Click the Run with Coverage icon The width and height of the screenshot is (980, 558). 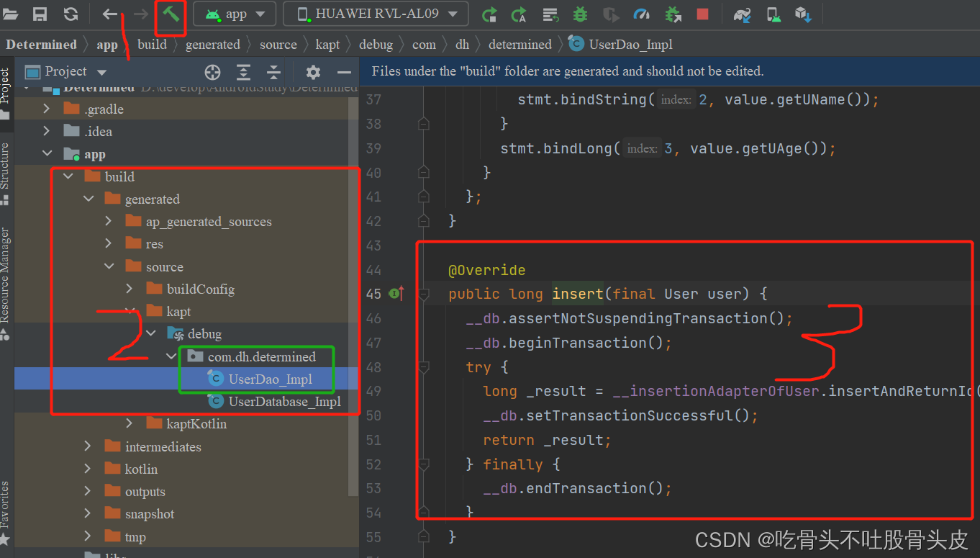coord(611,14)
